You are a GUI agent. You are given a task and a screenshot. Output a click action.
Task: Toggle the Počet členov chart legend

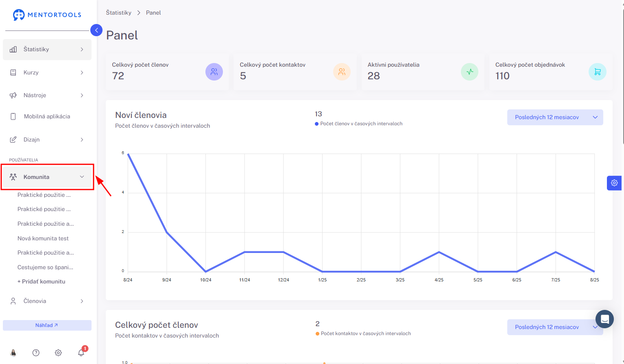(359, 124)
